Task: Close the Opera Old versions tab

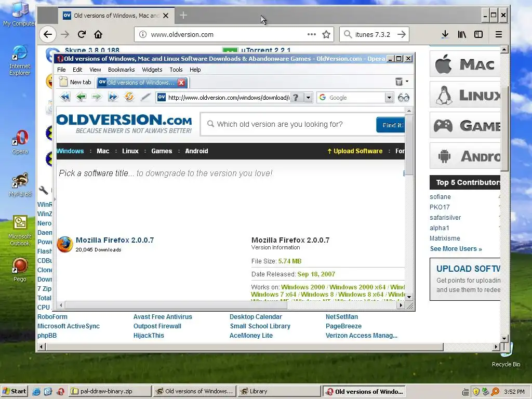Action: pyautogui.click(x=181, y=83)
